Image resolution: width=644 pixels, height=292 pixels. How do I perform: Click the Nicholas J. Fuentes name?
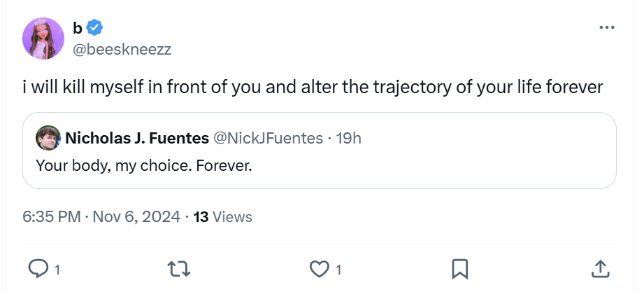pyautogui.click(x=137, y=138)
